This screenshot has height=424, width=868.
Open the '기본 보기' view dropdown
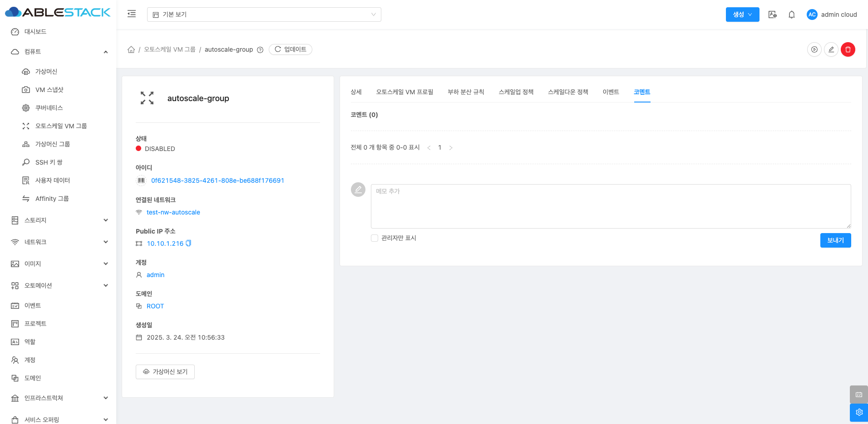click(264, 15)
